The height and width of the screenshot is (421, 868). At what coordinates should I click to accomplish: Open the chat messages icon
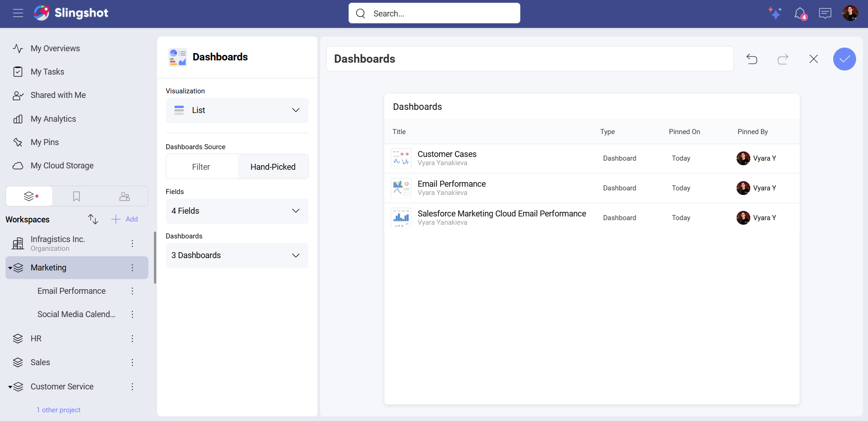(825, 13)
